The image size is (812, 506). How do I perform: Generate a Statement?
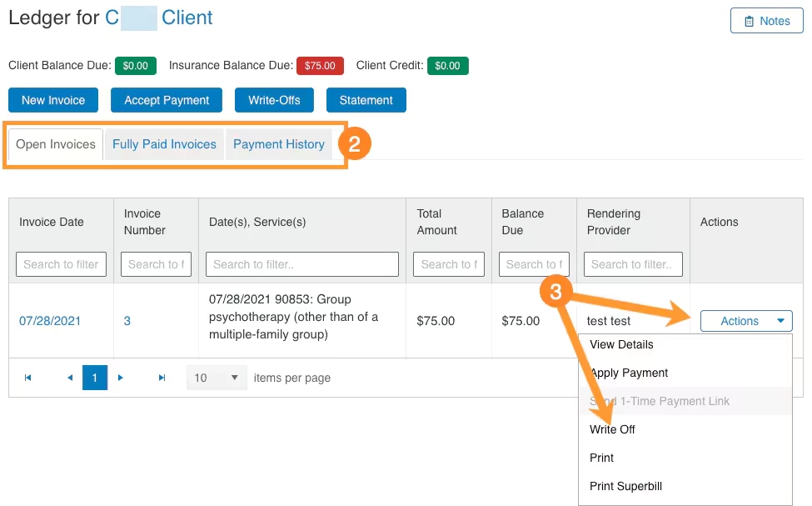click(x=366, y=100)
